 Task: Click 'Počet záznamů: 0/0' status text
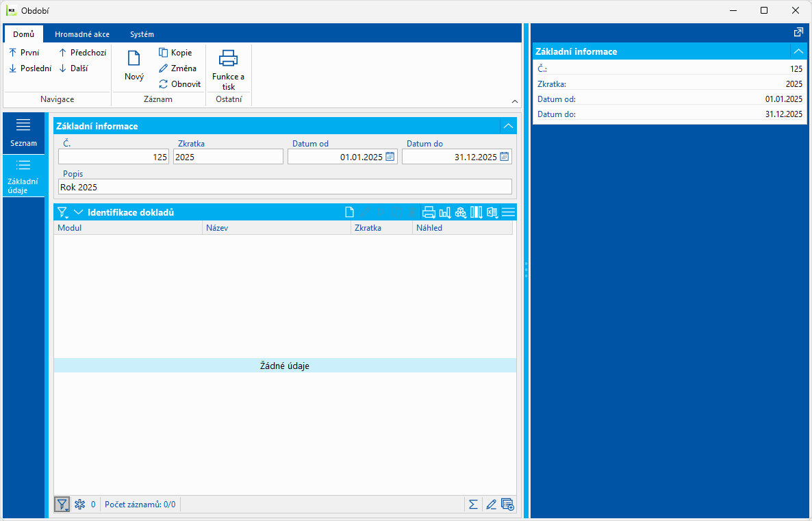click(140, 505)
